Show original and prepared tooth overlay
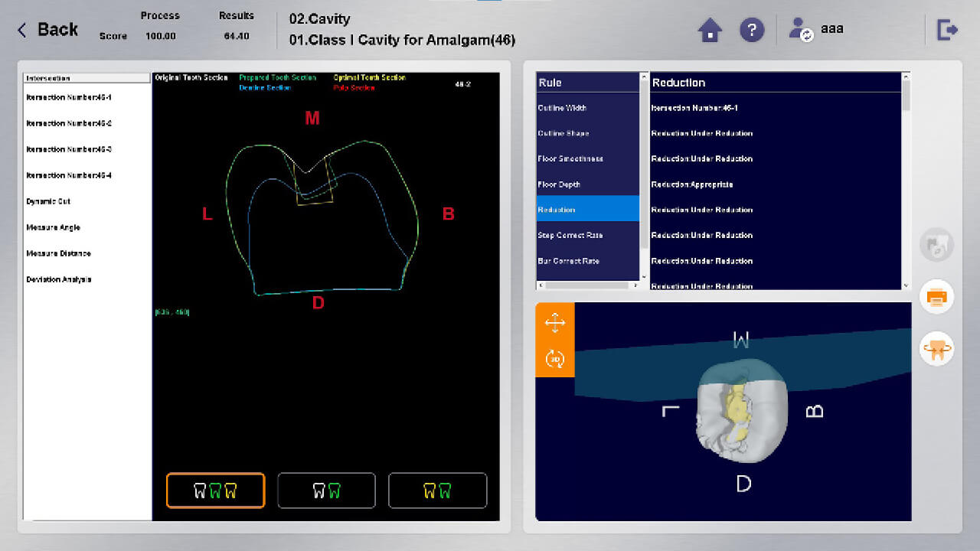Image resolution: width=980 pixels, height=551 pixels. point(326,491)
